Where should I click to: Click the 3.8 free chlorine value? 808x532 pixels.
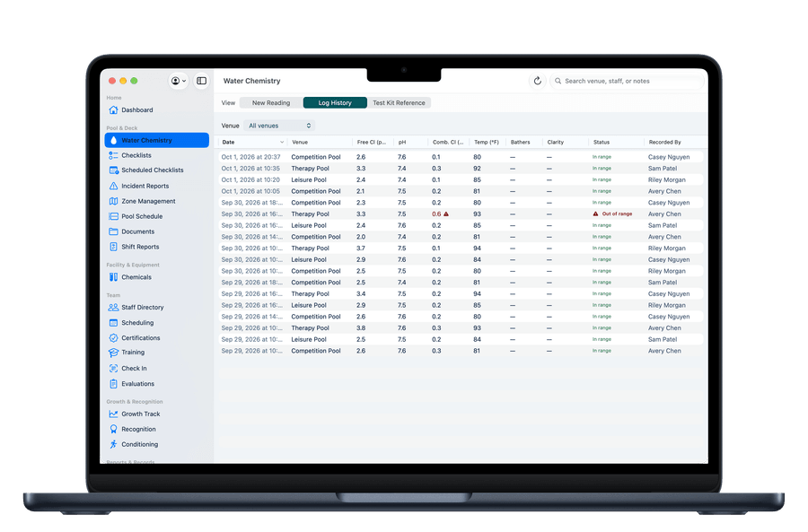pyautogui.click(x=361, y=328)
